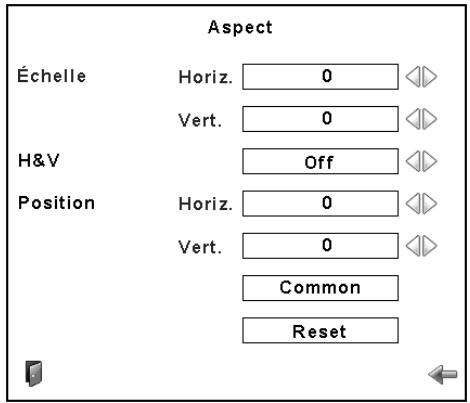
Task: Click the exit door icon
Action: coord(34,373)
